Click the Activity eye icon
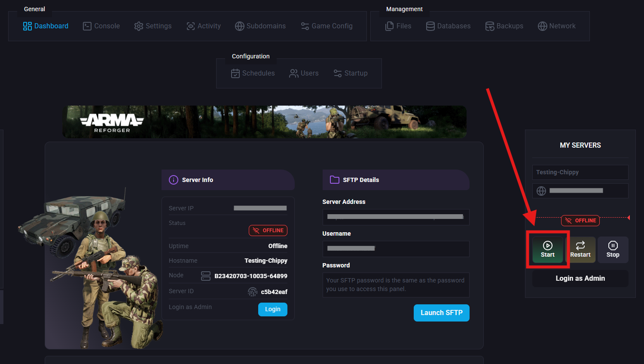Viewport: 644px width, 364px height. point(191,26)
